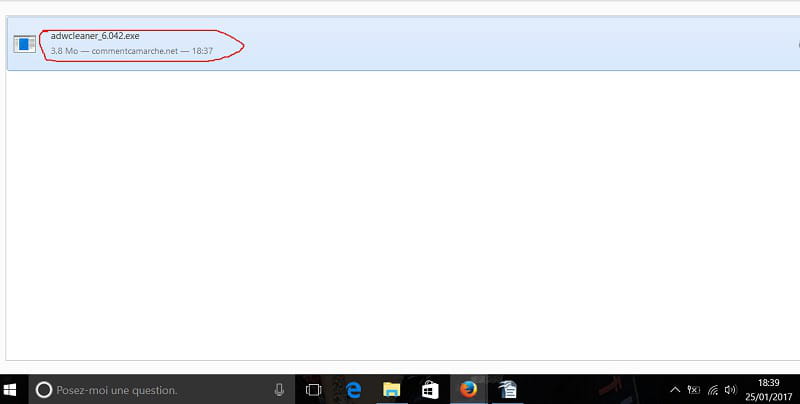Click the volume speaker tray icon

click(730, 390)
